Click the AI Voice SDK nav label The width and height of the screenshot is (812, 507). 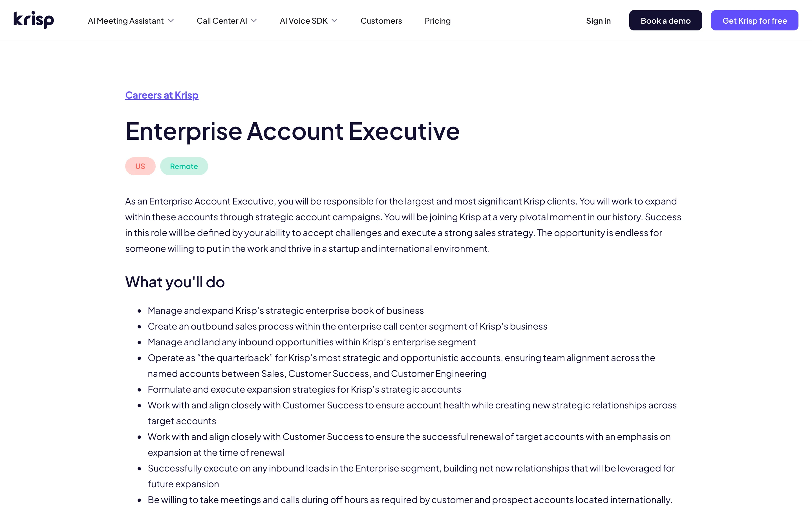pos(303,21)
